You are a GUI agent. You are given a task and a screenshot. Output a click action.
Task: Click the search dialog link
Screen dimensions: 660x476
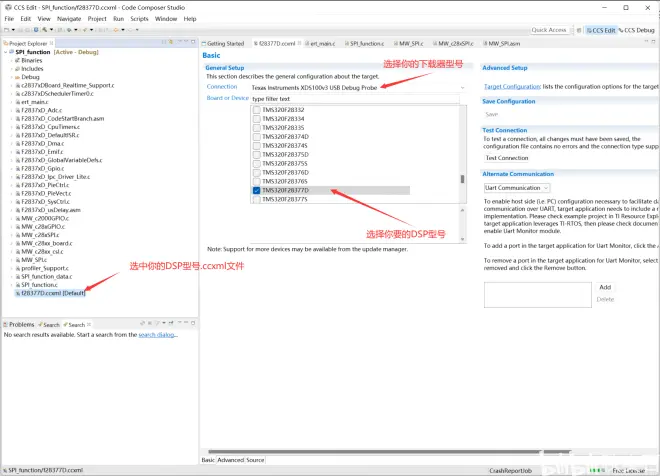(157, 335)
